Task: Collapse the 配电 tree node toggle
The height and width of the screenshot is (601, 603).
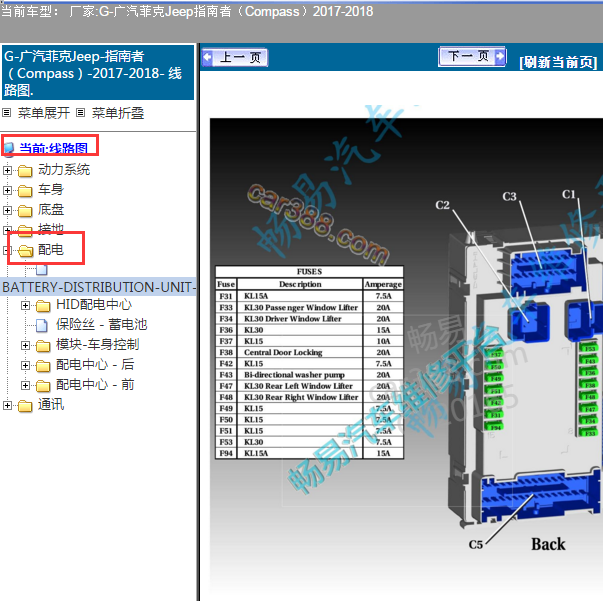Action: click(x=5, y=250)
